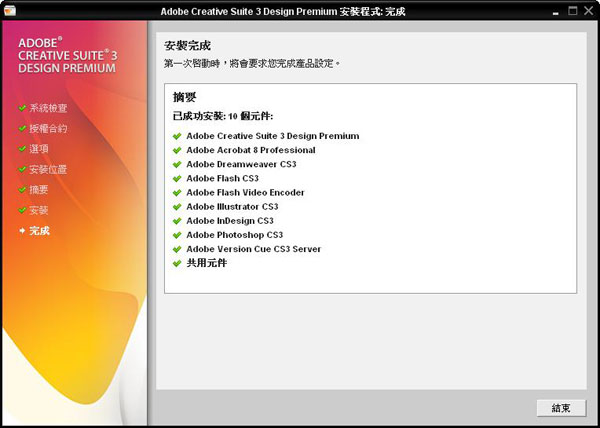The image size is (600, 428).
Task: Click the 安裝完成 heading
Action: [187, 46]
